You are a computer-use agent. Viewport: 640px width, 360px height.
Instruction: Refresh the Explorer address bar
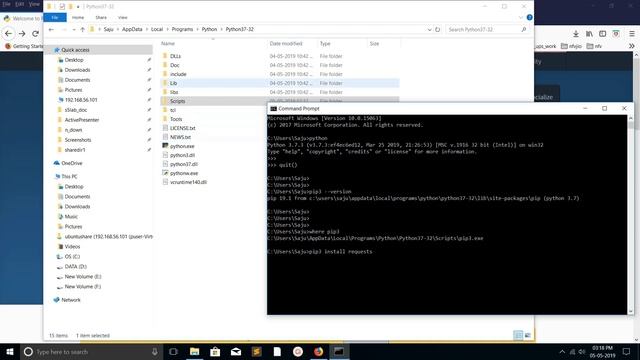[438, 29]
